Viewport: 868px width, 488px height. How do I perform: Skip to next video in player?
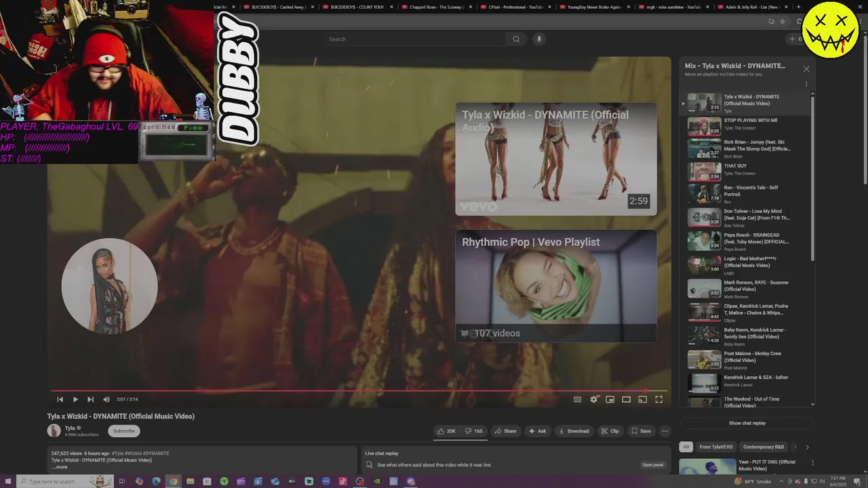tap(90, 399)
